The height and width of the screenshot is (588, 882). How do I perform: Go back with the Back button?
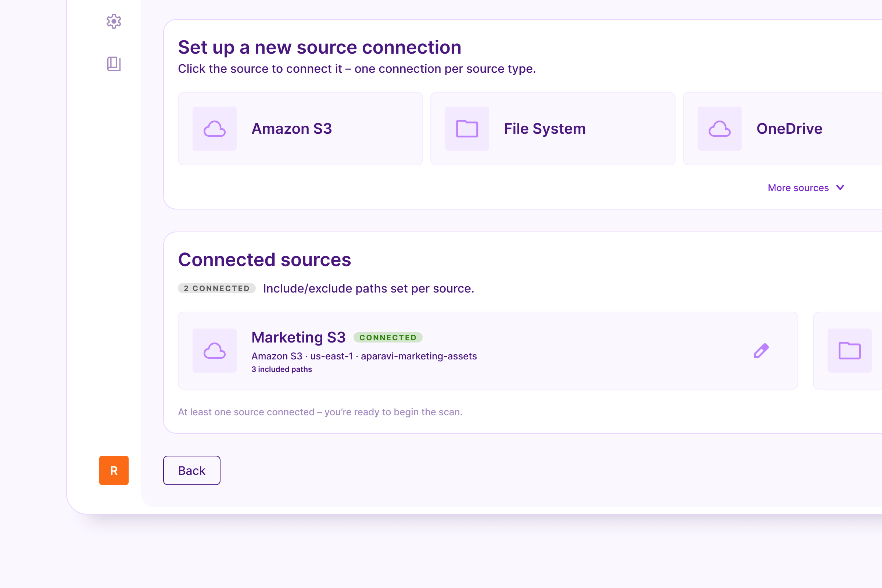pos(191,470)
